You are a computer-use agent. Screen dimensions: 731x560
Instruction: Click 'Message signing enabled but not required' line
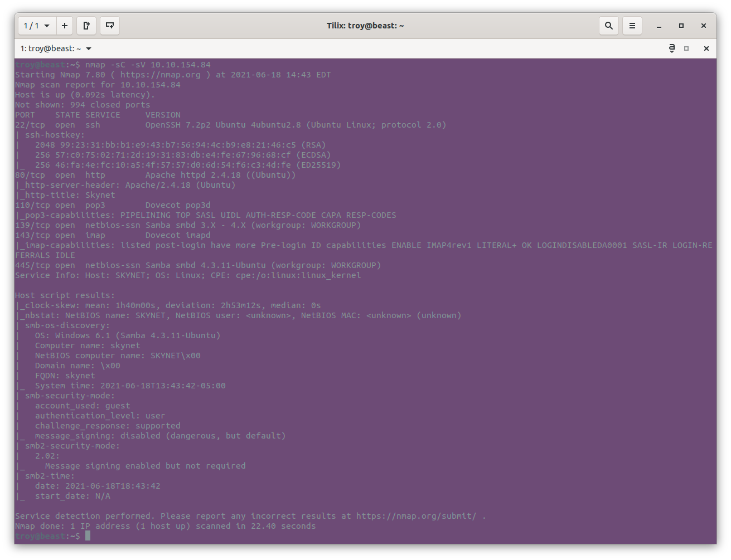click(x=146, y=466)
